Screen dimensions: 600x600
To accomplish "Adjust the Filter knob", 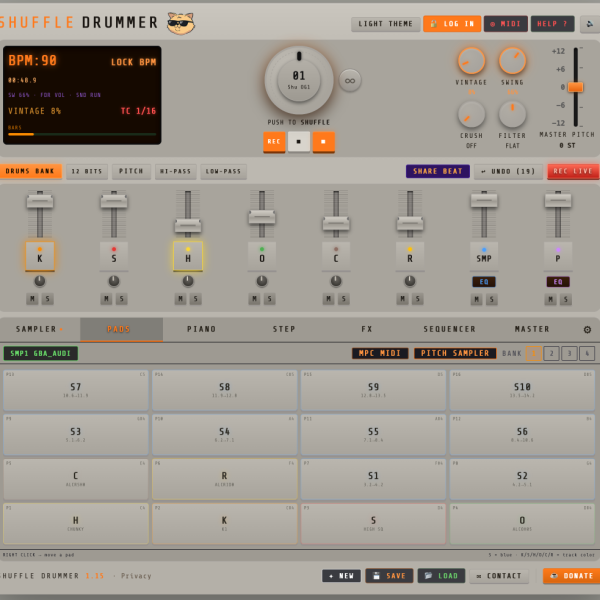I will (x=512, y=114).
